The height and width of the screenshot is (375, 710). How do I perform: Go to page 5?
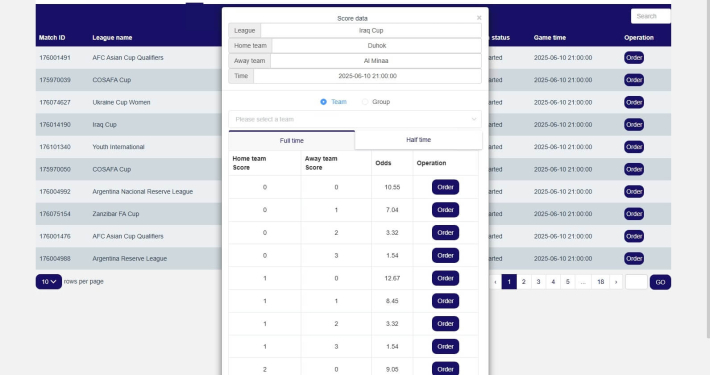(x=567, y=282)
